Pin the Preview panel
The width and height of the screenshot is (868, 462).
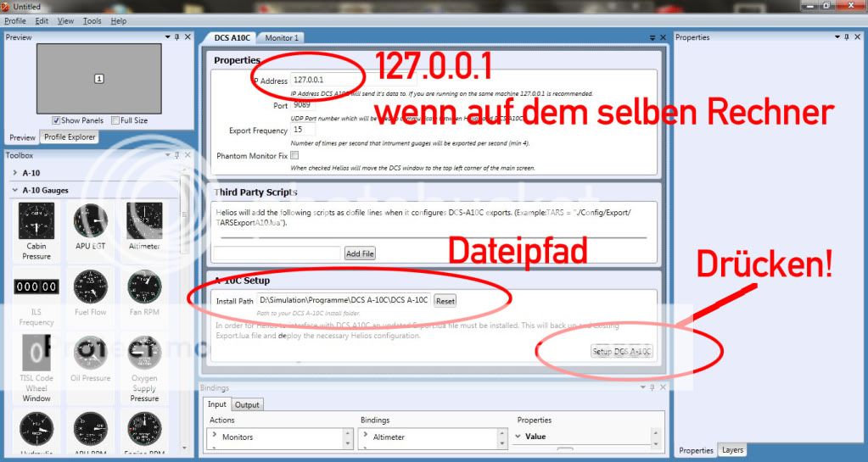(x=177, y=37)
